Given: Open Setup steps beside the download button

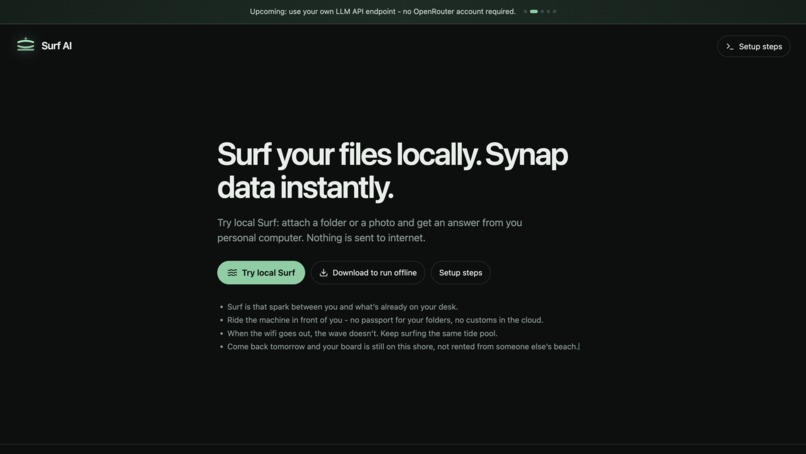Looking at the screenshot, I should [x=461, y=273].
